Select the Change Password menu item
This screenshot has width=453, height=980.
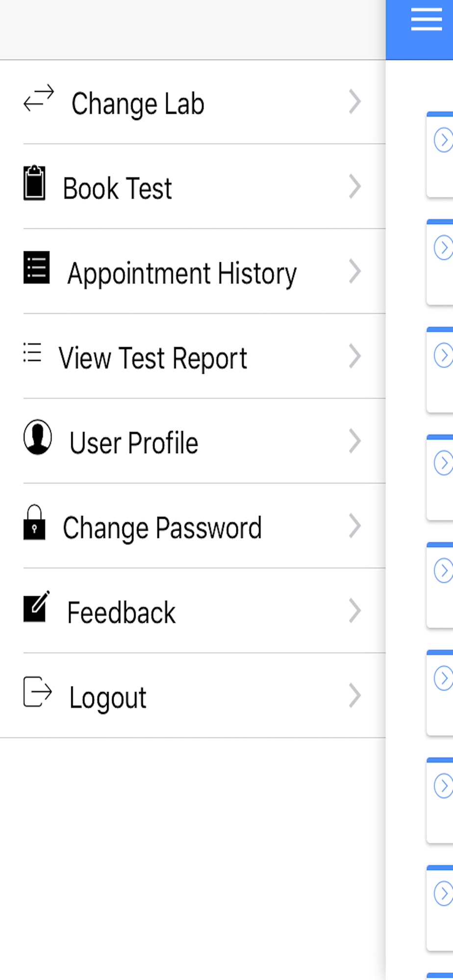pos(193,526)
